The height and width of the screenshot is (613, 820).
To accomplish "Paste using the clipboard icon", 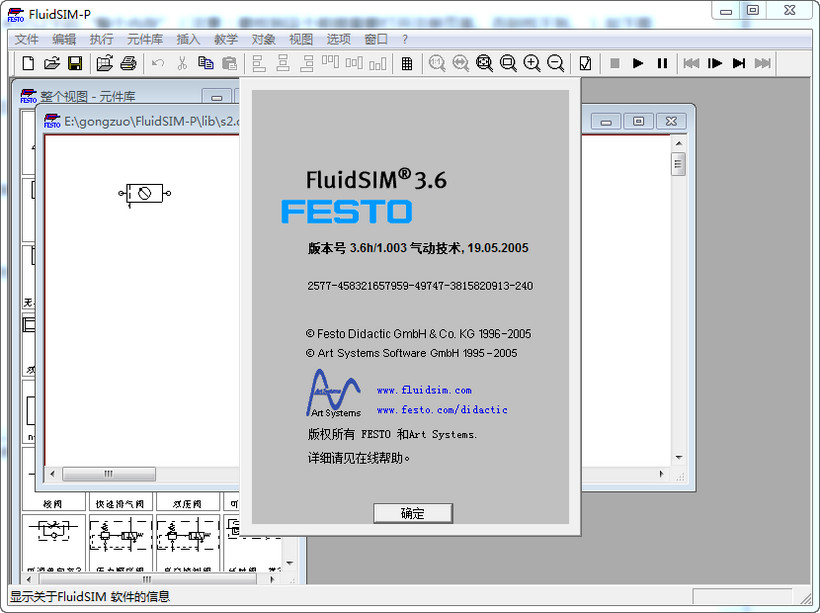I will pyautogui.click(x=230, y=64).
